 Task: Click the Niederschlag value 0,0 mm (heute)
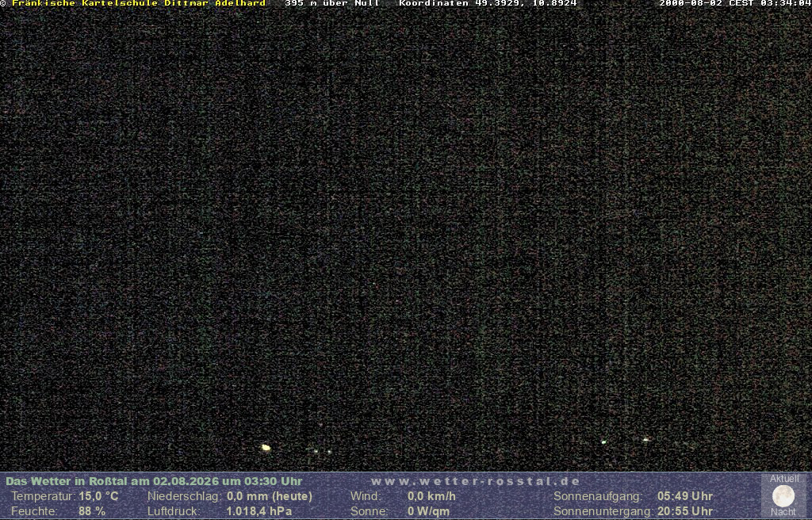pos(270,496)
